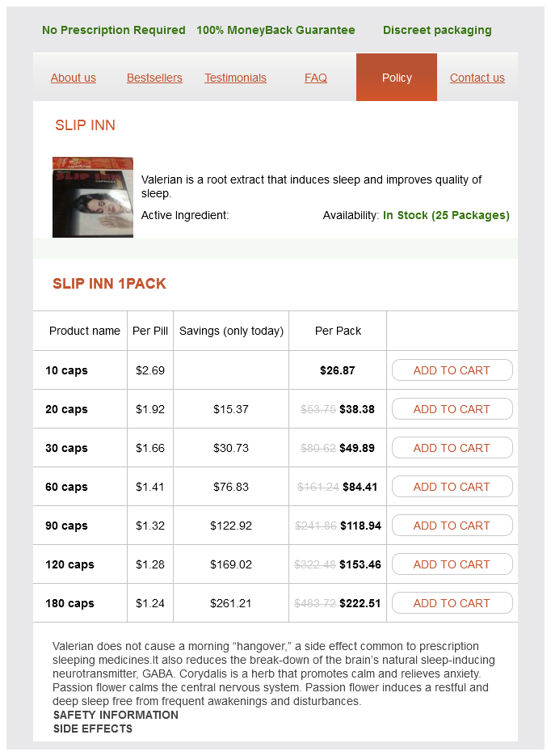Viewport: 551px width, 756px height.
Task: Click the $222.51 price for 180 caps
Action: pos(360,603)
